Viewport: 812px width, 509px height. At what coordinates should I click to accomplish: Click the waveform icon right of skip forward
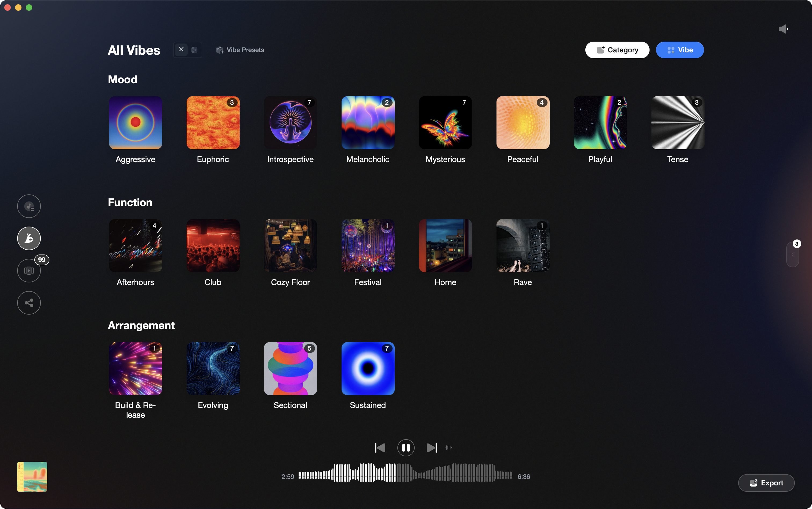448,448
